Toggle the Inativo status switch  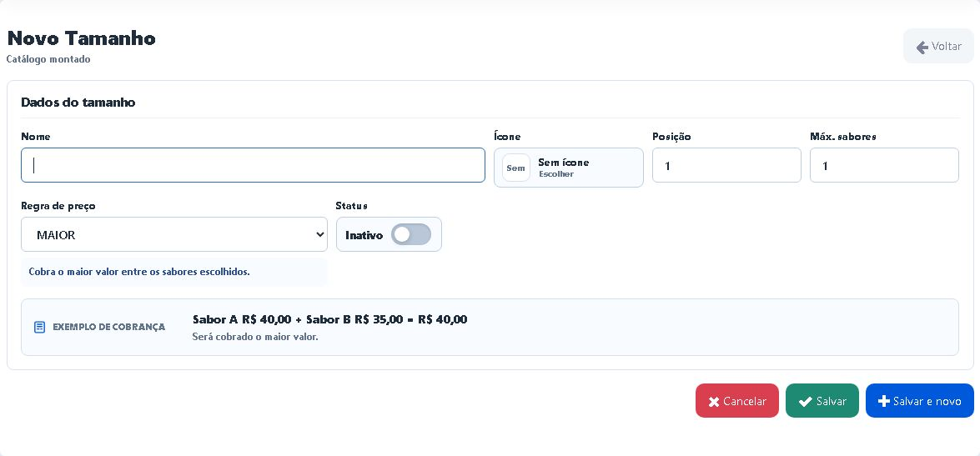click(411, 235)
